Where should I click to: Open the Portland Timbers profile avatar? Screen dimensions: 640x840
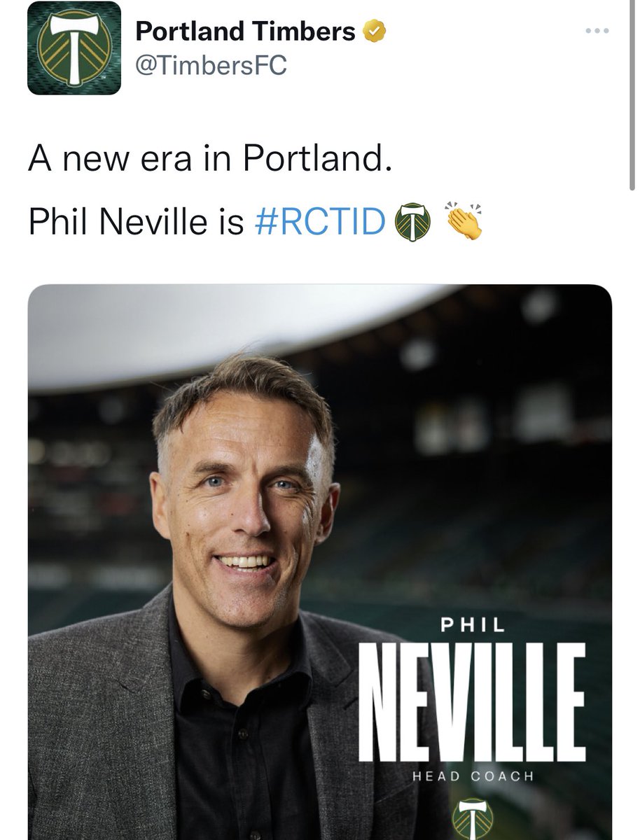pyautogui.click(x=74, y=48)
